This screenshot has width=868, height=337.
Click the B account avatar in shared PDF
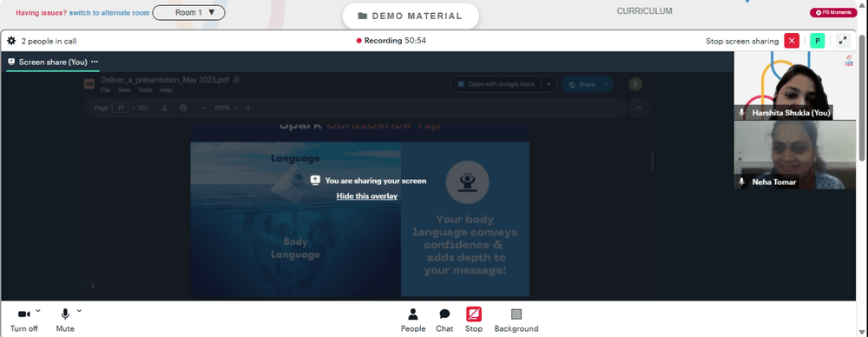pos(635,84)
